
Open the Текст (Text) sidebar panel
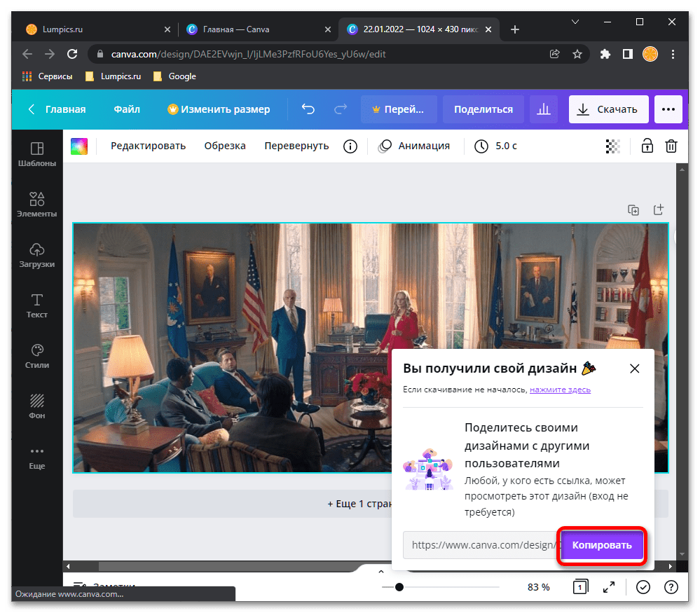coord(37,305)
